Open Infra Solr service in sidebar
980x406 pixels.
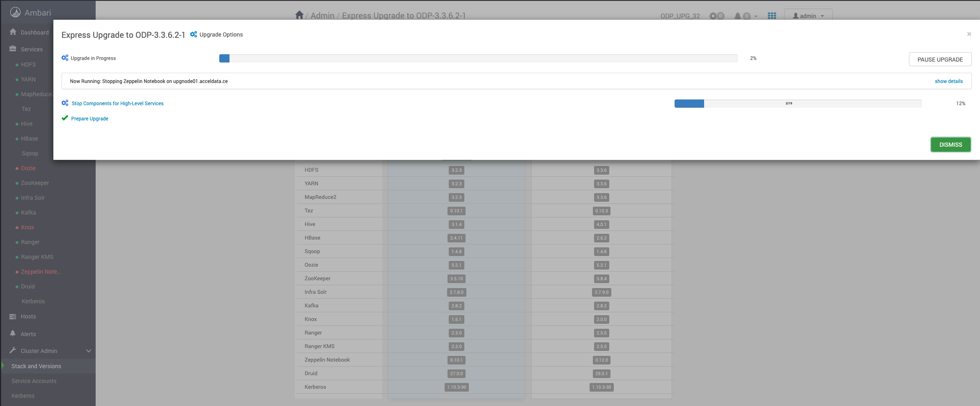pos(33,198)
